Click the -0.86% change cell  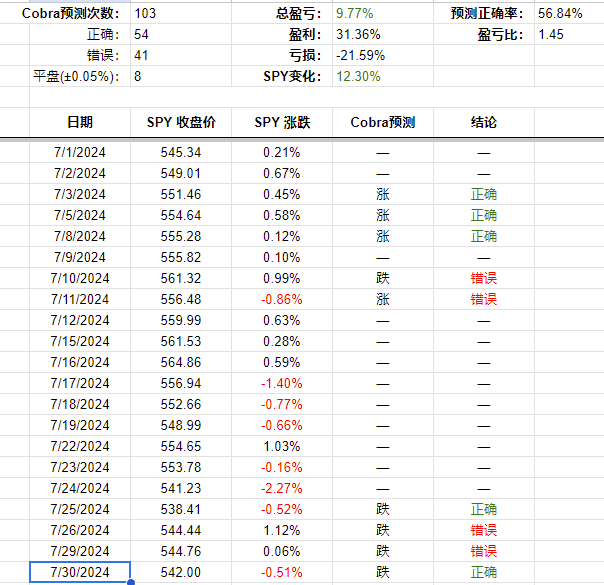tap(282, 299)
